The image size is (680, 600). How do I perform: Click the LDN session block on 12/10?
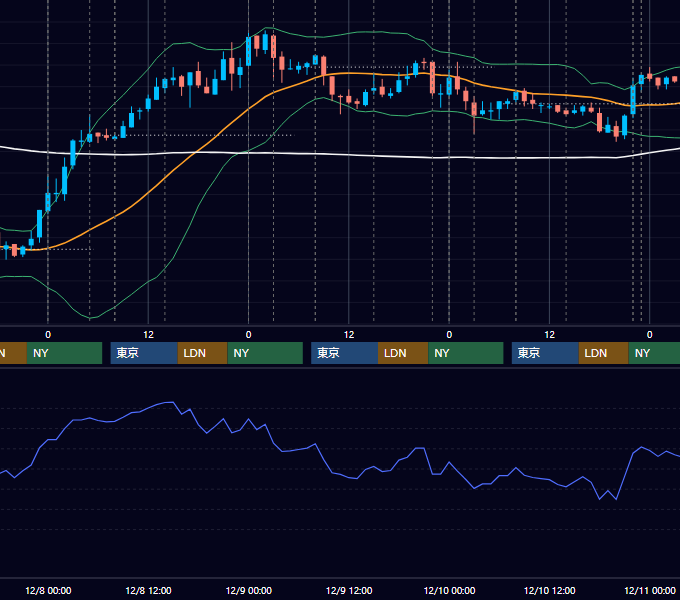point(604,353)
